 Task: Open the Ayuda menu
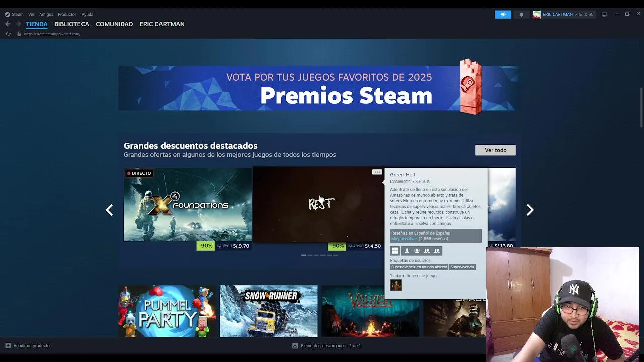[x=87, y=14]
